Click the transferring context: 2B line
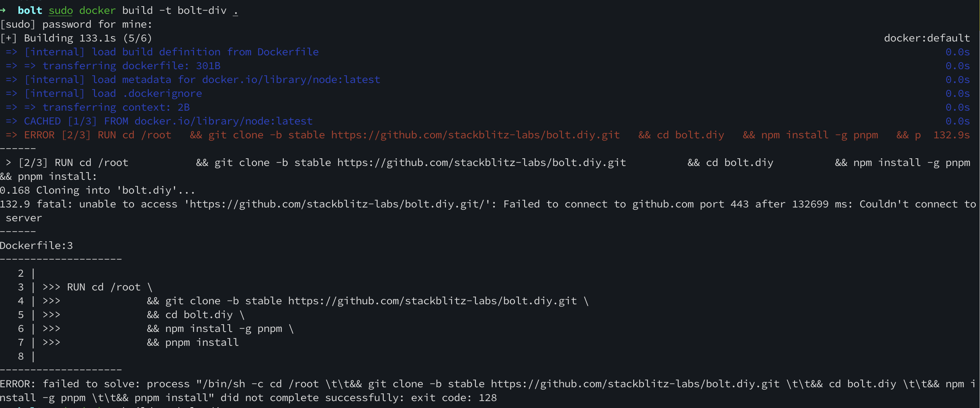The width and height of the screenshot is (980, 408). click(x=116, y=107)
